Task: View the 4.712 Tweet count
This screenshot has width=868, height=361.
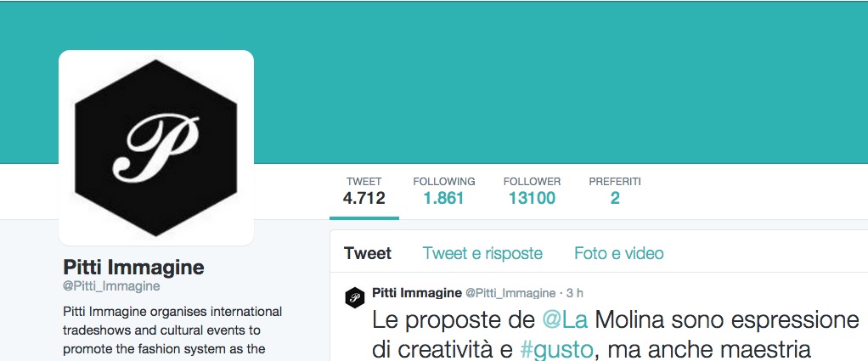Action: (364, 192)
